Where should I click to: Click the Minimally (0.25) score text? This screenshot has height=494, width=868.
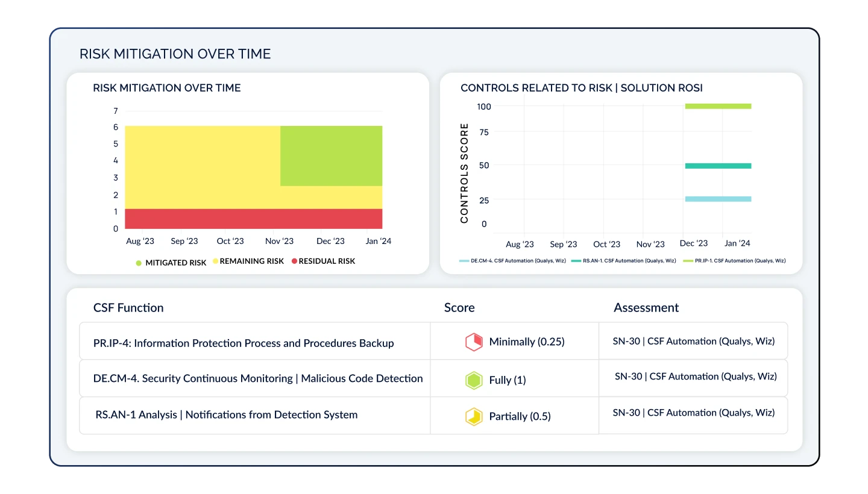click(527, 342)
